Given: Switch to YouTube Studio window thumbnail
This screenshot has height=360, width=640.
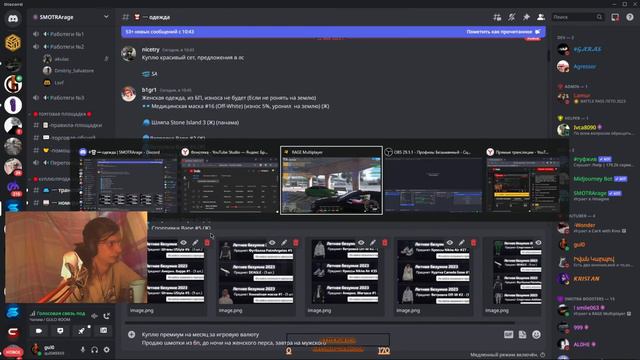Looking at the screenshot, I should pyautogui.click(x=229, y=180).
